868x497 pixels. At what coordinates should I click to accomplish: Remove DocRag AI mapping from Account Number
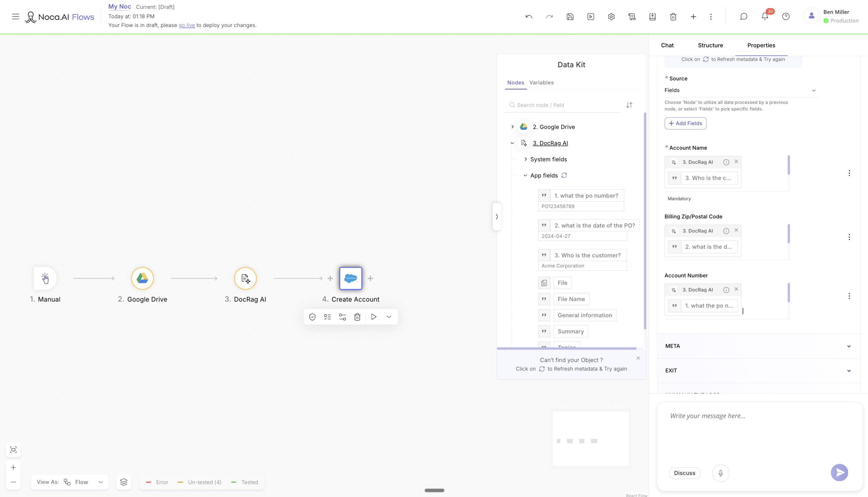pos(736,289)
